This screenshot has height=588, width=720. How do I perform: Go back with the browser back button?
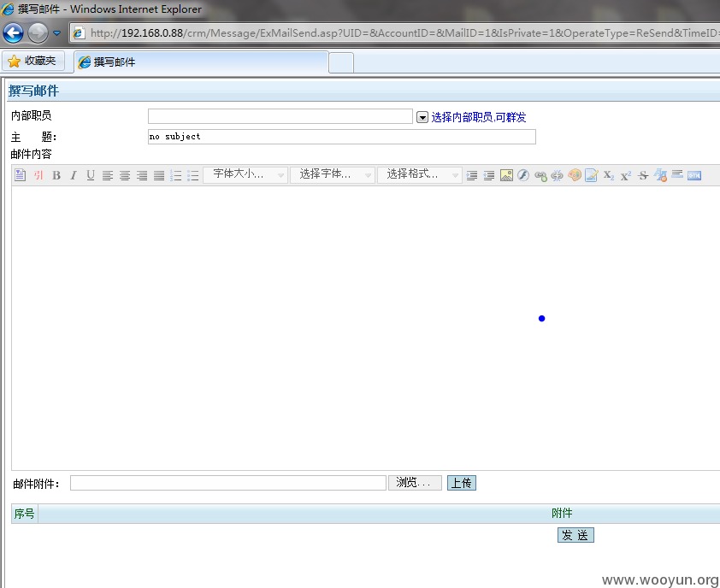(14, 33)
